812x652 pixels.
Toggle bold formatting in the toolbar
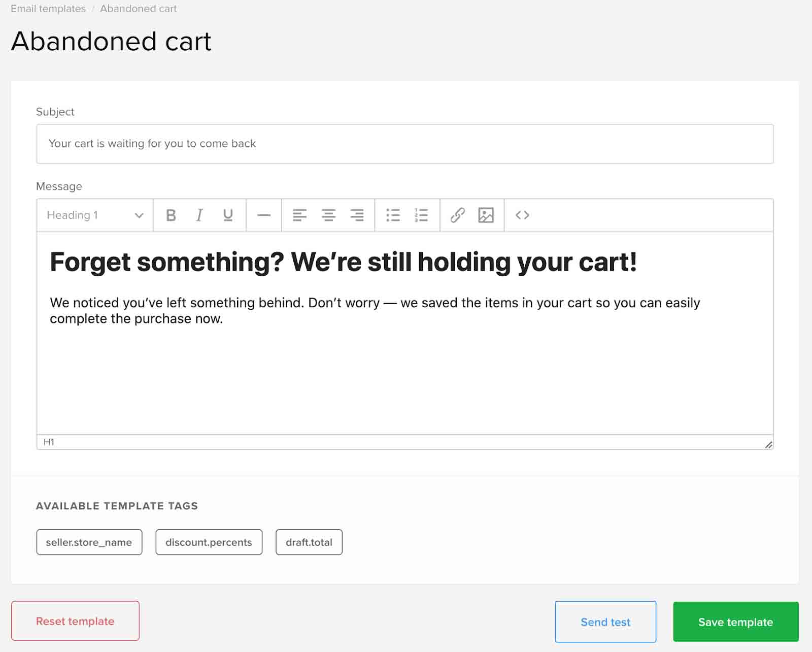pyautogui.click(x=171, y=215)
